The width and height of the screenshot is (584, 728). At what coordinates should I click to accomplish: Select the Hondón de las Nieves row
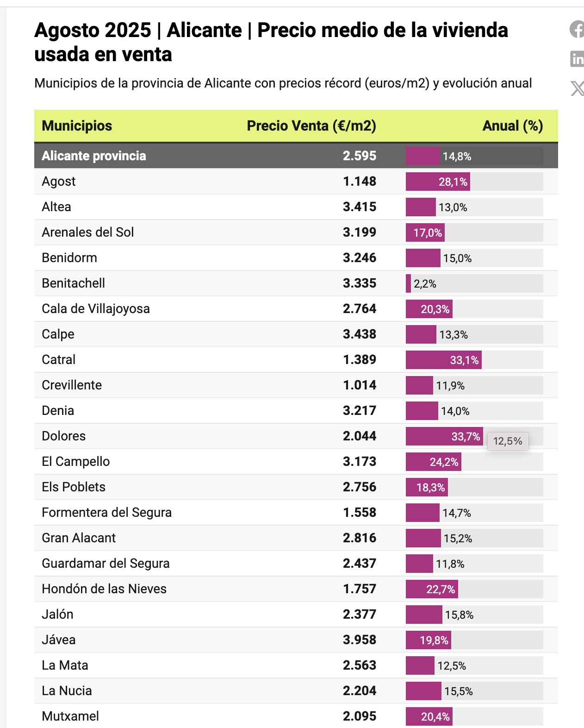296,589
